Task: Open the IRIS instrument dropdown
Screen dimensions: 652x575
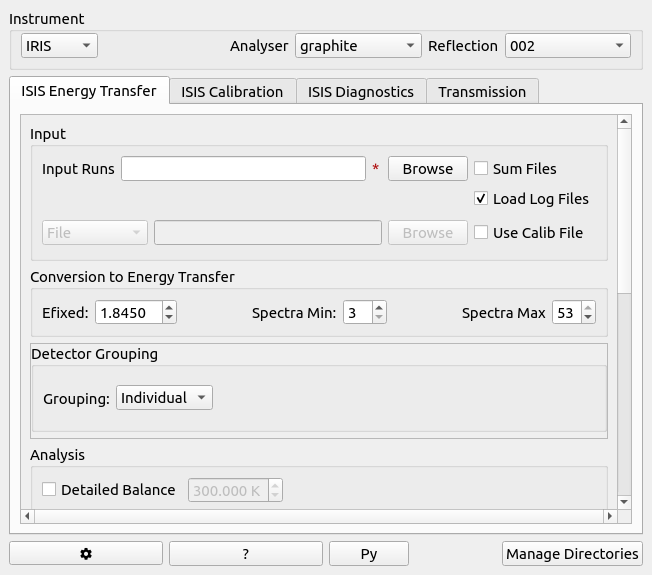Action: point(59,46)
